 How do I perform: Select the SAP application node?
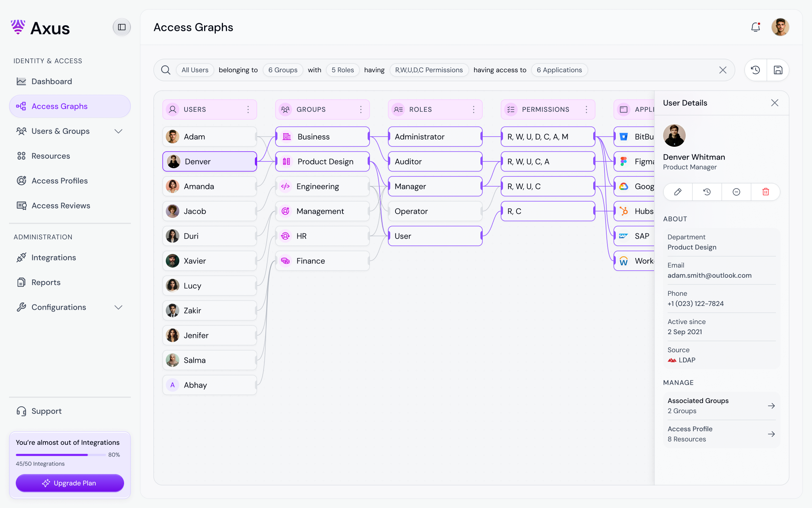(x=634, y=236)
